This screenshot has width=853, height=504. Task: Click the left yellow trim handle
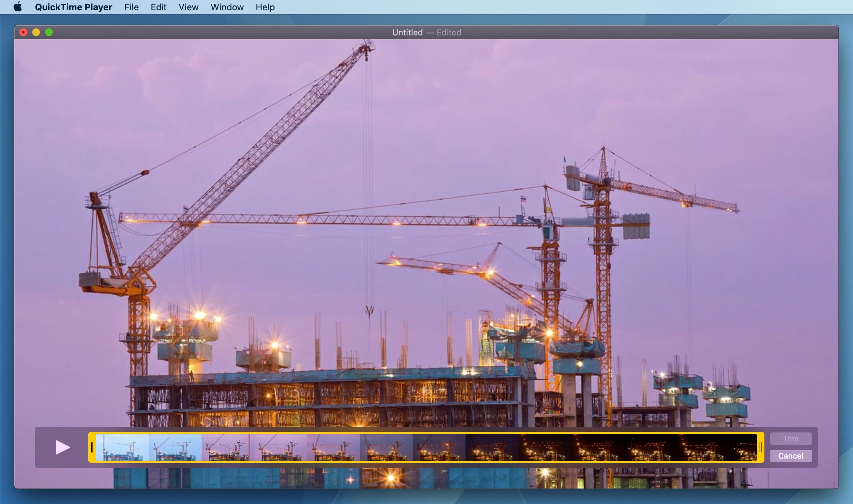coord(92,447)
